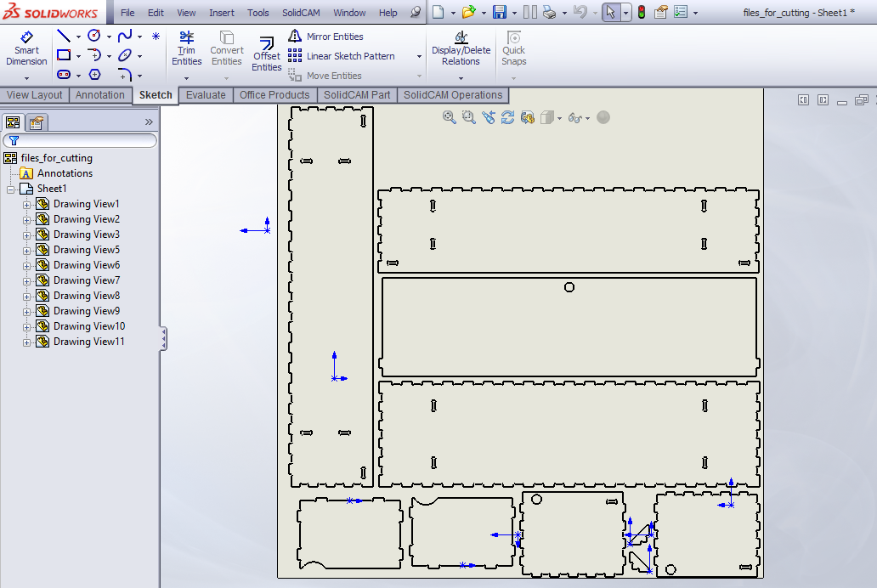
Task: Click Zoom to Area magnifier
Action: pos(468,117)
